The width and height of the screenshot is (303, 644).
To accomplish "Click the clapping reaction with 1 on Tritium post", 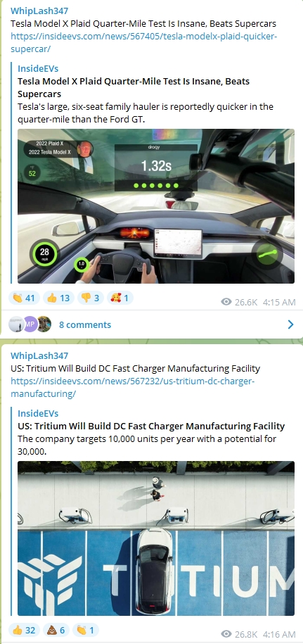I will [x=85, y=630].
